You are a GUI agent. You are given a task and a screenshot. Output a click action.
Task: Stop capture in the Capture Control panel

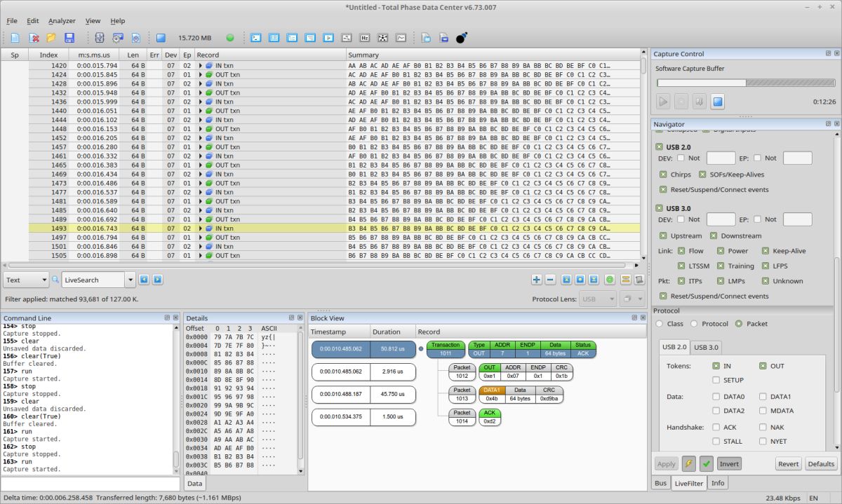click(x=717, y=102)
